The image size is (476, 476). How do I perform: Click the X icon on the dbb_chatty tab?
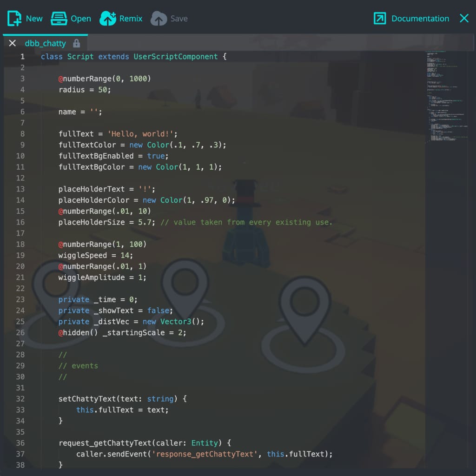click(x=13, y=43)
